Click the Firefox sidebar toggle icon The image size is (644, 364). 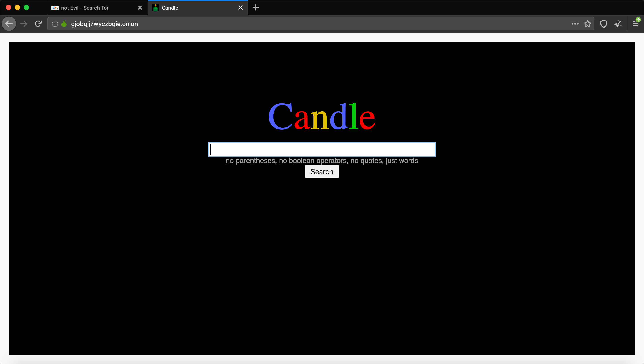pyautogui.click(x=636, y=24)
